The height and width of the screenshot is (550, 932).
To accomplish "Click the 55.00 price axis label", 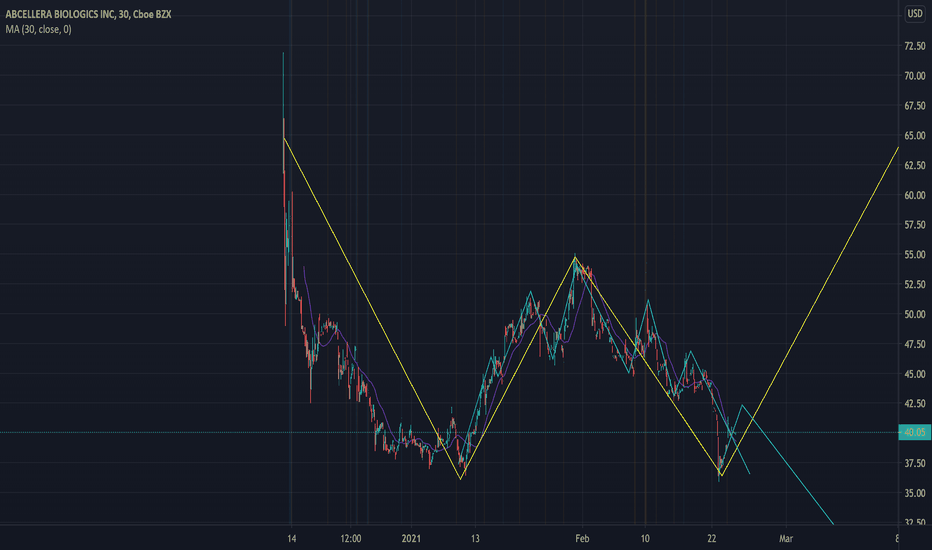I will click(915, 254).
